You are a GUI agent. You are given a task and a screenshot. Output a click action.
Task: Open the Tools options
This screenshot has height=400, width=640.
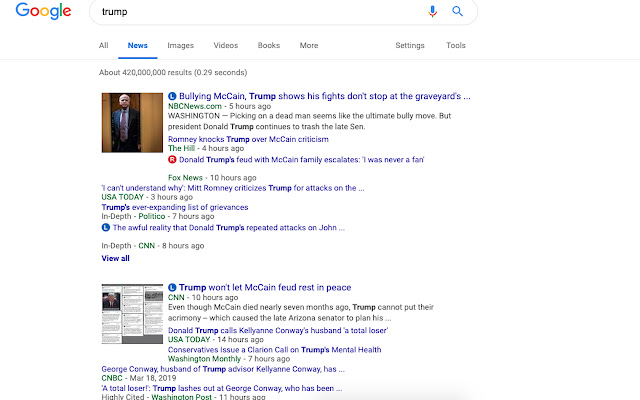click(x=456, y=45)
